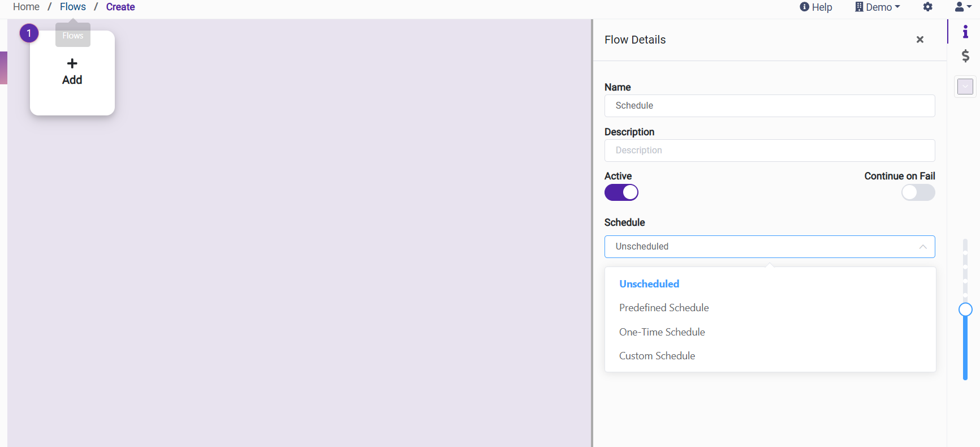Open the user account menu
The image size is (980, 447).
pyautogui.click(x=962, y=7)
